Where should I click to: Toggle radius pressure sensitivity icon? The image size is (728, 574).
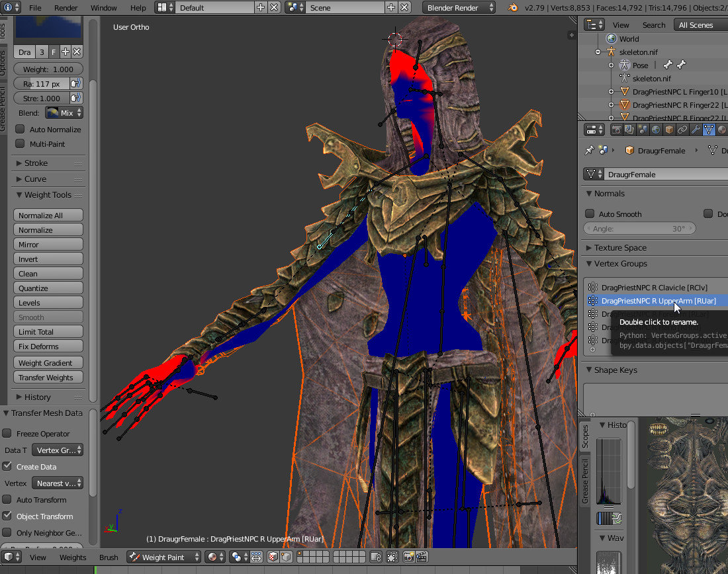pyautogui.click(x=76, y=83)
